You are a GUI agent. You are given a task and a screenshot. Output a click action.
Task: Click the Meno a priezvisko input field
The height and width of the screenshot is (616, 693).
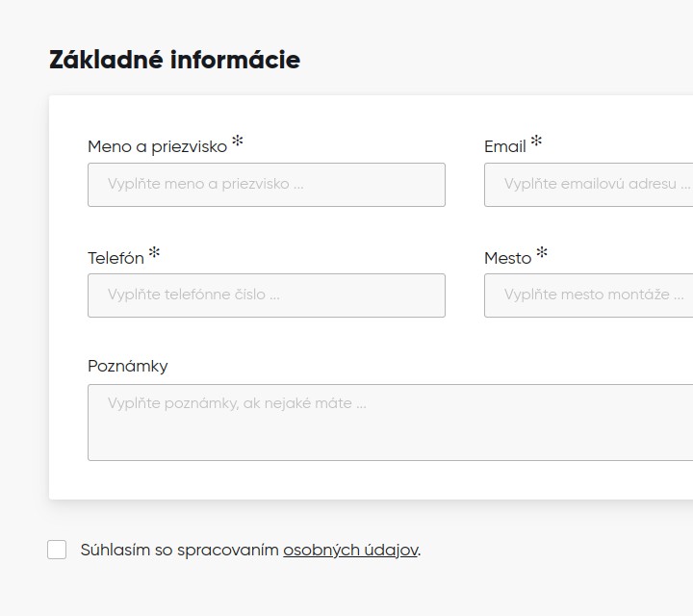point(266,185)
